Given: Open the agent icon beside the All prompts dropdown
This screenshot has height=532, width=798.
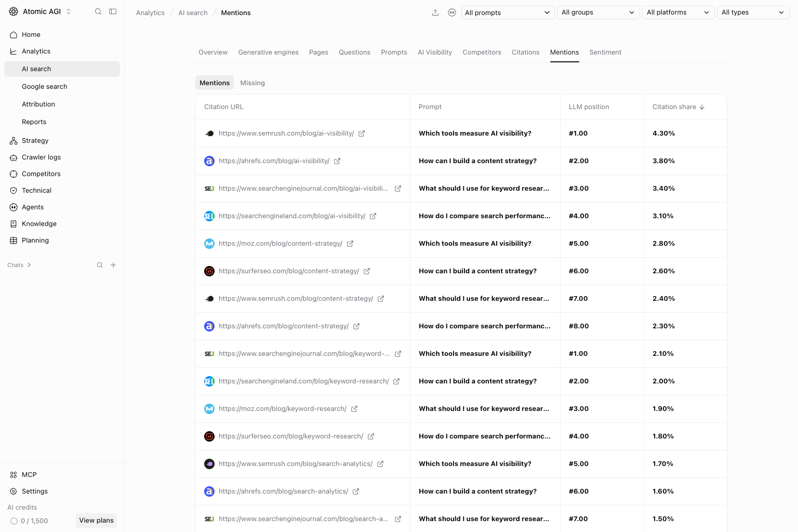Looking at the screenshot, I should click(452, 12).
